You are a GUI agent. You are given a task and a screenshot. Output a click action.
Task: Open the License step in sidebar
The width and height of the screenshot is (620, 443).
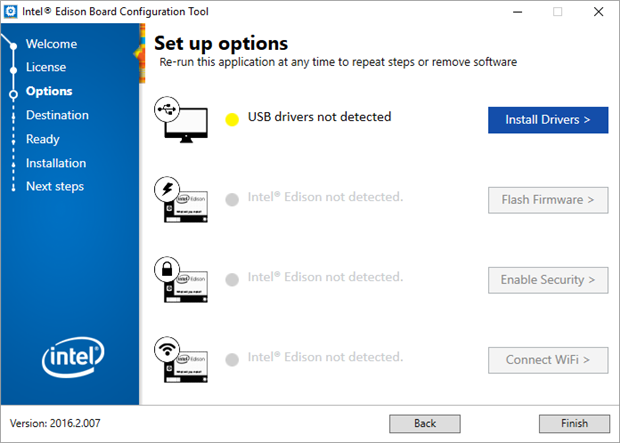point(46,67)
